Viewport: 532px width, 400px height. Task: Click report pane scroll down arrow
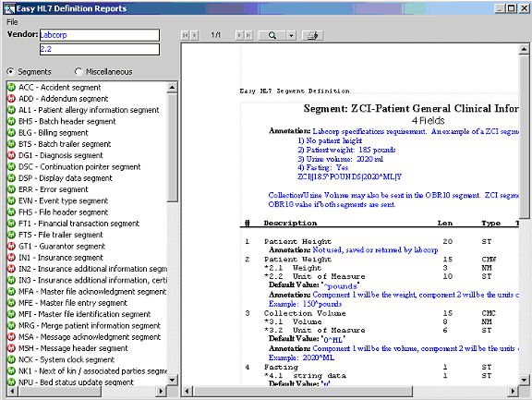point(524,380)
